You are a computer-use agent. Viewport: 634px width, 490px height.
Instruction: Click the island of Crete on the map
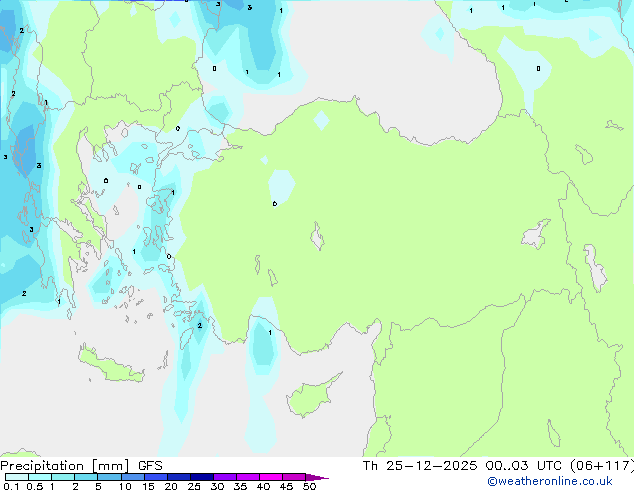click(111, 366)
